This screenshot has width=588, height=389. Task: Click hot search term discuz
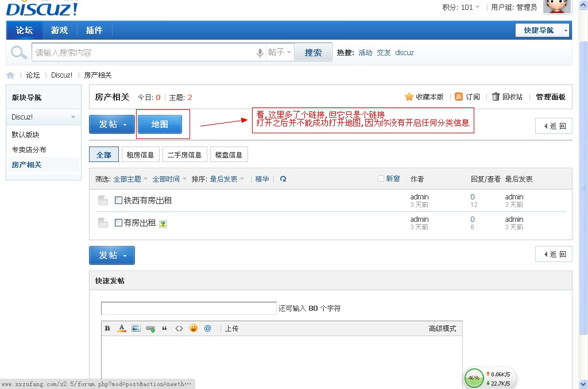click(x=404, y=52)
